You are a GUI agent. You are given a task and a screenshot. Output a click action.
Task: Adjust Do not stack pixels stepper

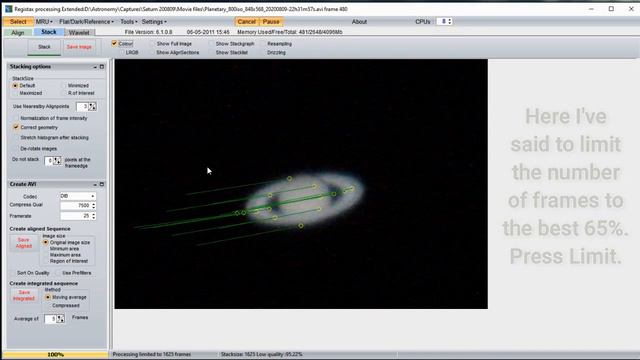(57, 161)
